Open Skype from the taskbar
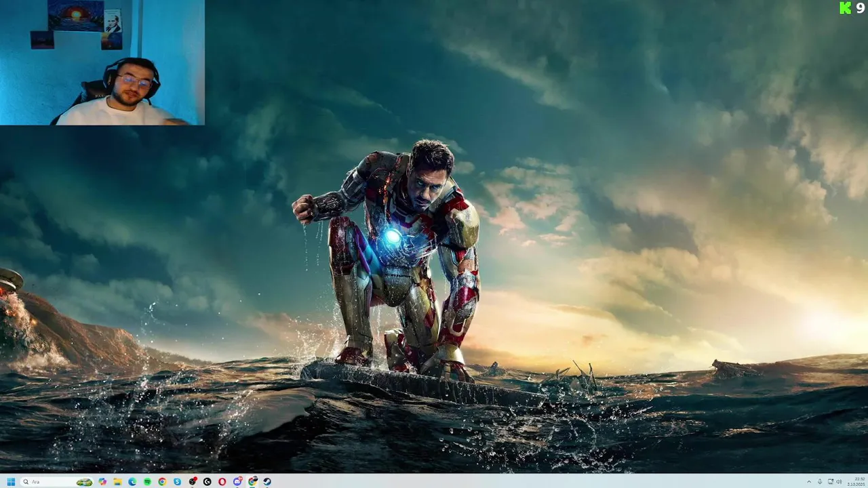Image resolution: width=868 pixels, height=488 pixels. pos(177,482)
